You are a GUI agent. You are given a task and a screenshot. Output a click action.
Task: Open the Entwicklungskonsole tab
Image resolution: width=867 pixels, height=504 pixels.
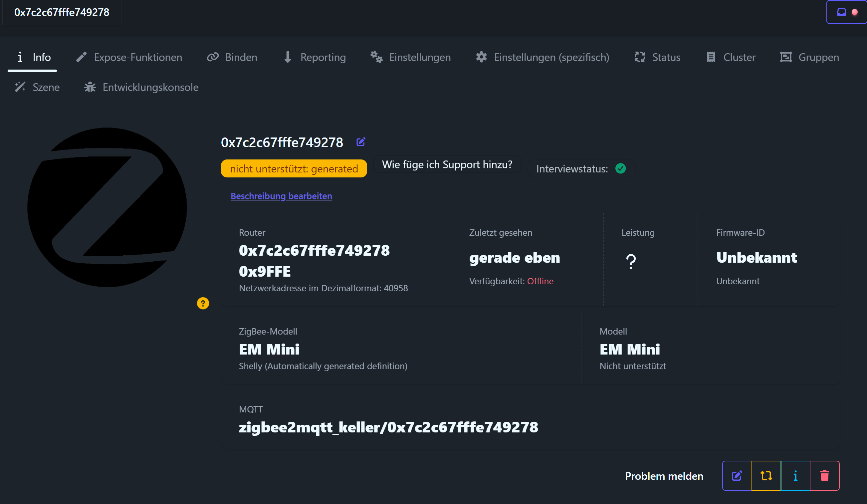[x=141, y=87]
